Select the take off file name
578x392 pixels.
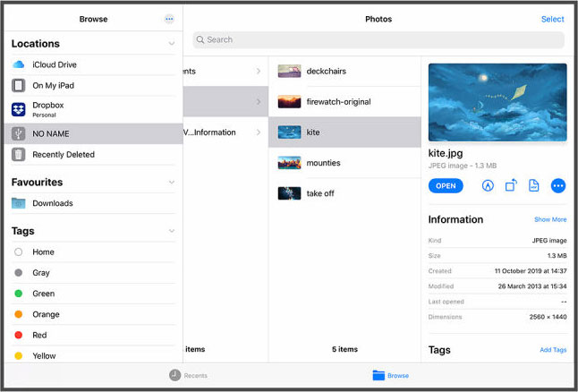320,193
